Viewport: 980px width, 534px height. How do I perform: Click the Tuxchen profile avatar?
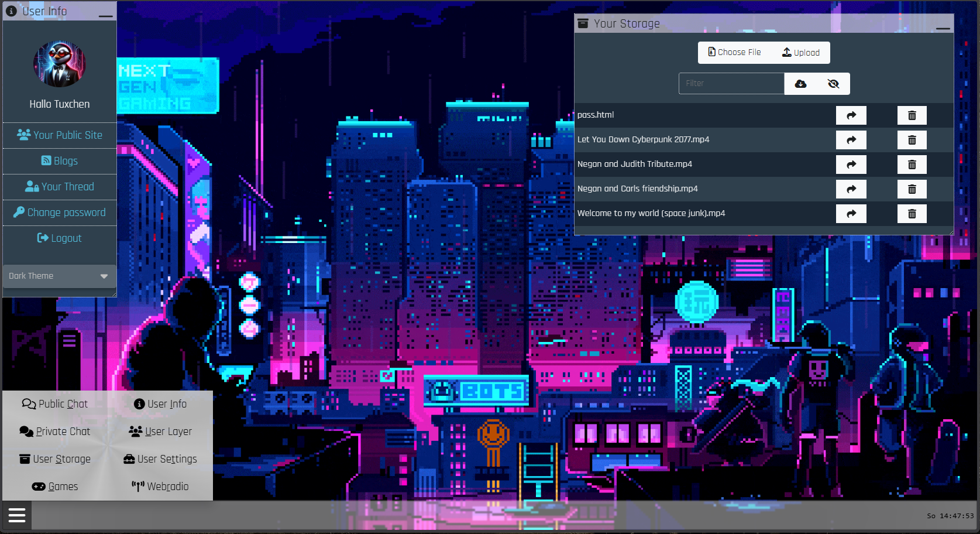60,64
